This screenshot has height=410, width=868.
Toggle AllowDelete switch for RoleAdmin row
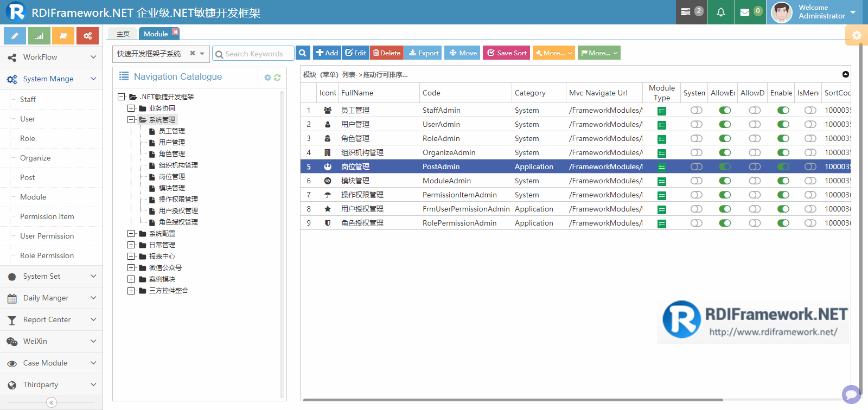click(755, 138)
